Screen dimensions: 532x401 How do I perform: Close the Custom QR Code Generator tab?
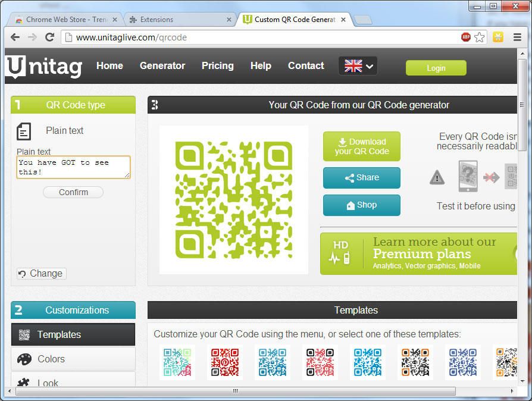tap(343, 20)
